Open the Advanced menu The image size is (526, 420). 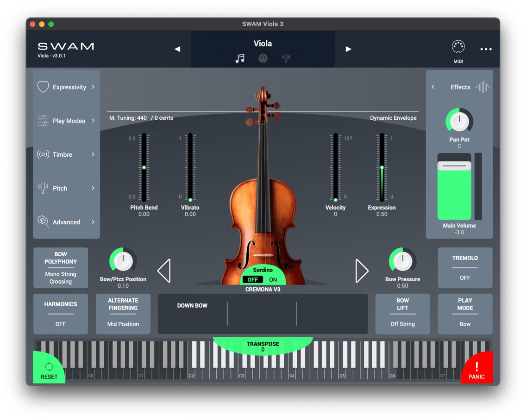click(x=66, y=222)
